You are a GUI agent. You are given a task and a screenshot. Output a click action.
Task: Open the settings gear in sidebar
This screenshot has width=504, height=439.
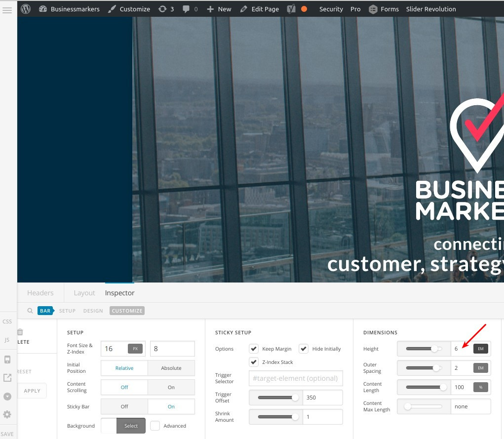click(7, 414)
